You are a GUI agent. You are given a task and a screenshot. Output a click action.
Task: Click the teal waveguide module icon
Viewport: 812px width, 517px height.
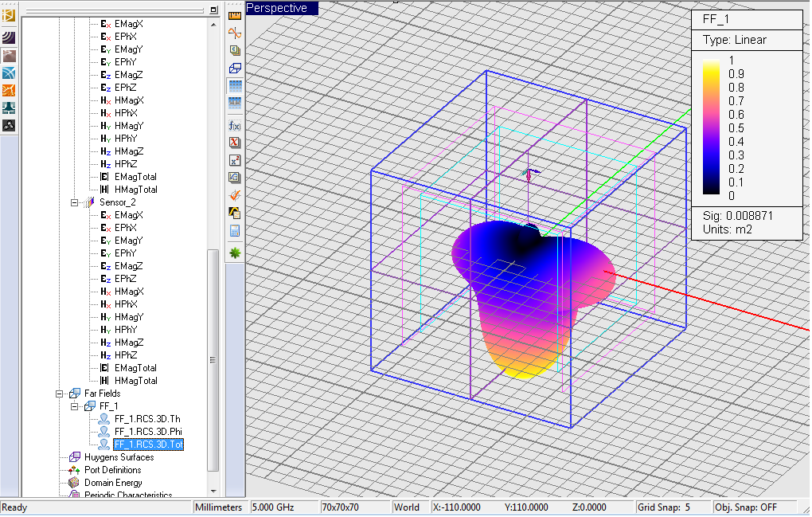tap(9, 108)
